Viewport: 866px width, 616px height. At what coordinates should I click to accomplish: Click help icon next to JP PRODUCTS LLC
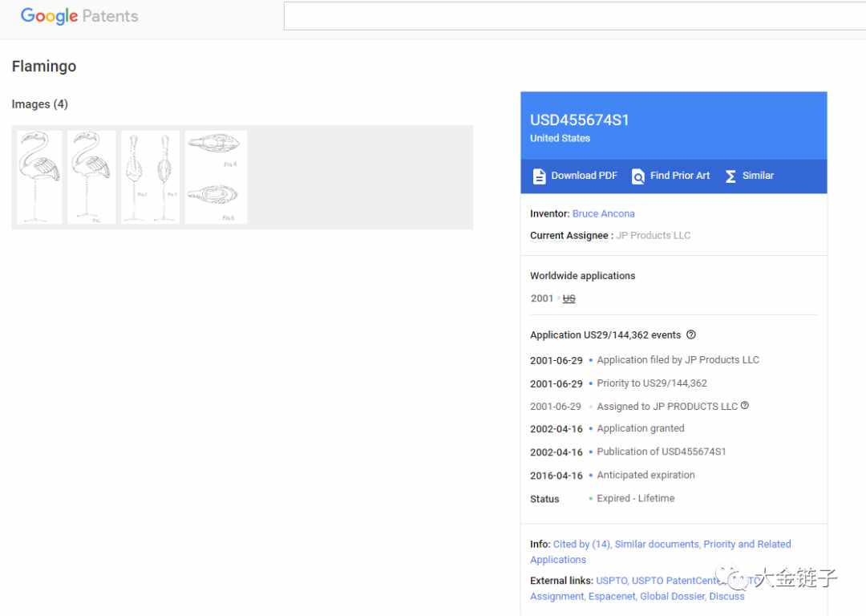coord(744,406)
